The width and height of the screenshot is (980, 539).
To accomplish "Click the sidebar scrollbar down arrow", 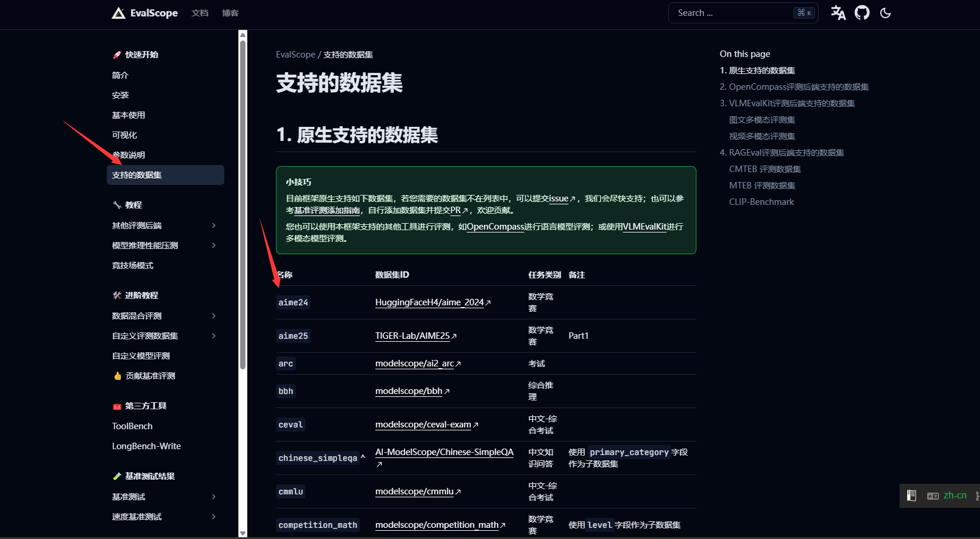I will click(243, 533).
